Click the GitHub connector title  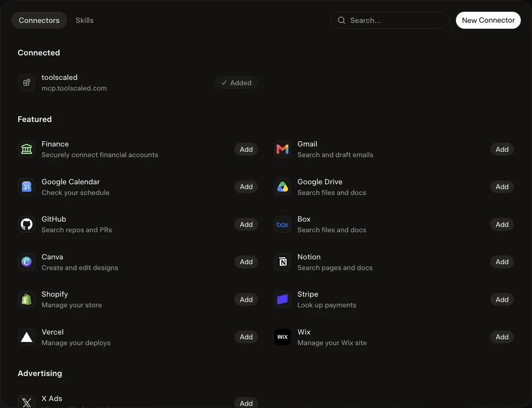(54, 219)
